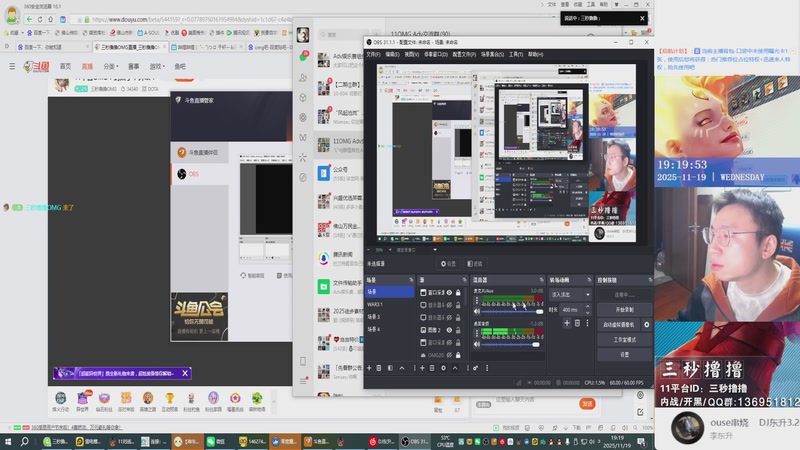The width and height of the screenshot is (800, 450).
Task: Expand Douyu 游戏 navigation dropdown
Action: [x=155, y=66]
